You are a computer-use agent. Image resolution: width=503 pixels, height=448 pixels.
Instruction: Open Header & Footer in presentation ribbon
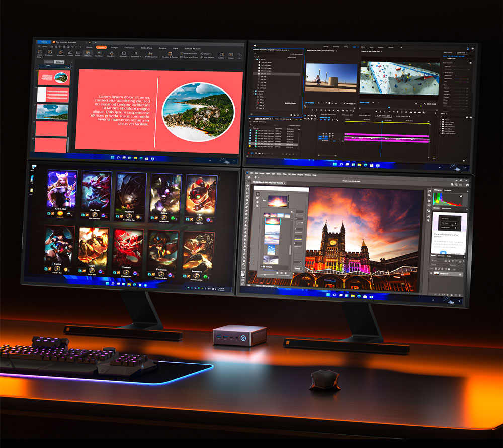click(x=170, y=55)
